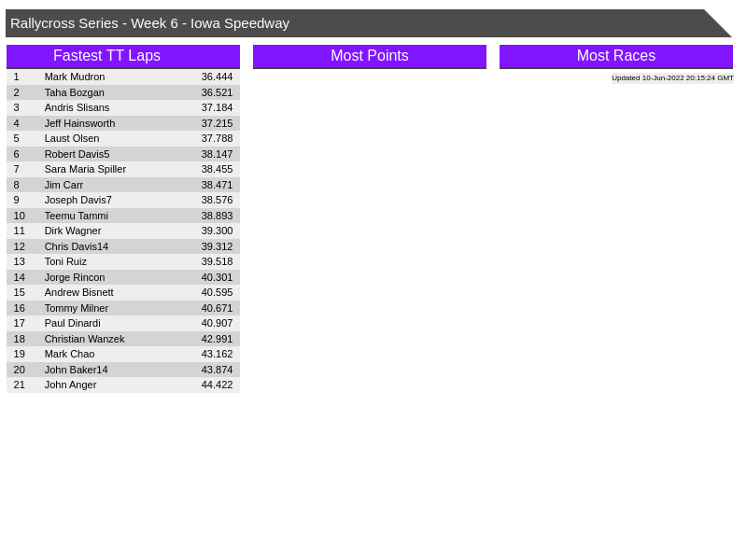This screenshot has height=560, width=747.
Task: Click Robert Davis5 driver name
Action: pos(77,154)
